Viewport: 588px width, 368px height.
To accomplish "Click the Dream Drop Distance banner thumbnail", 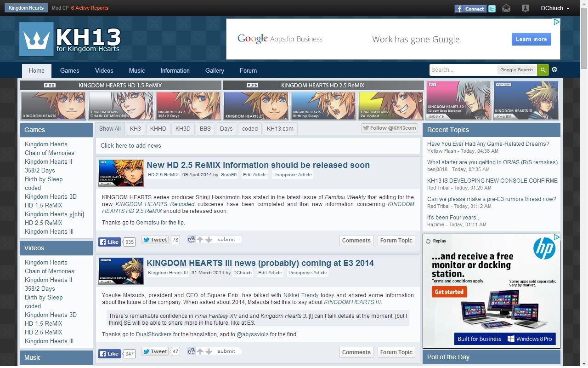I will (458, 100).
